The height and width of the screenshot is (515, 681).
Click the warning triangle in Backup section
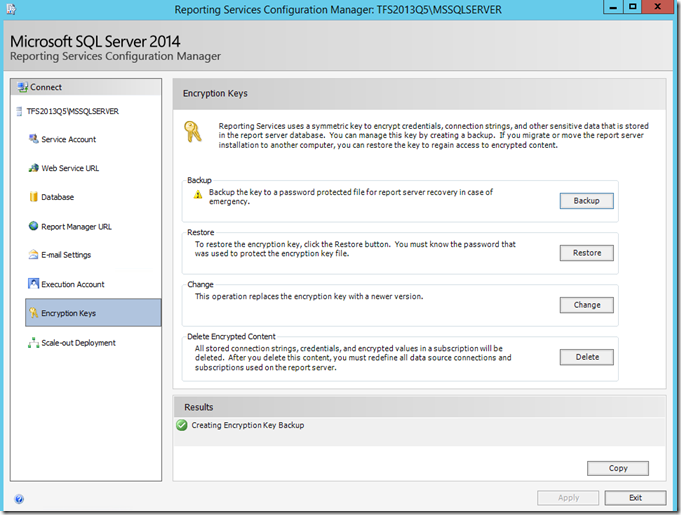click(198, 195)
